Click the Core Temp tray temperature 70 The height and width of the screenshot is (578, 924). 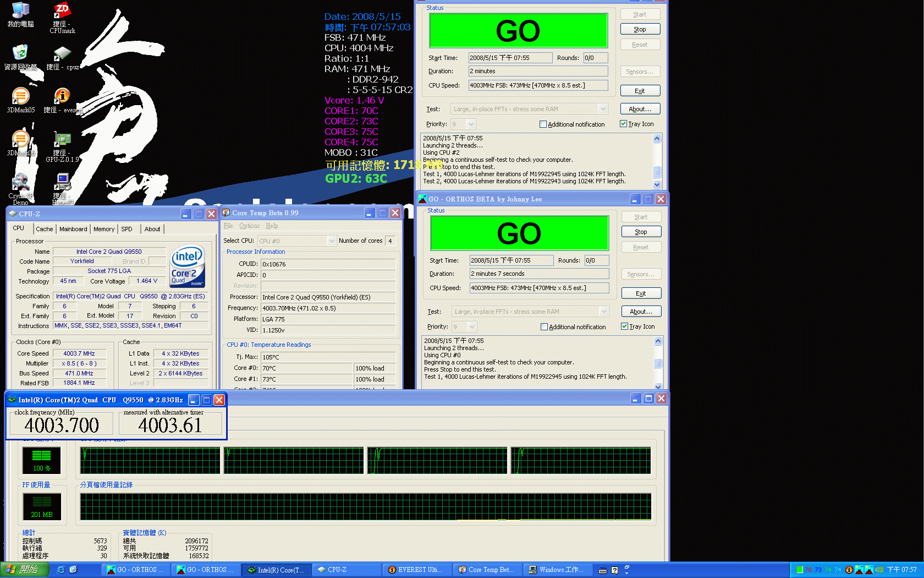click(x=809, y=570)
